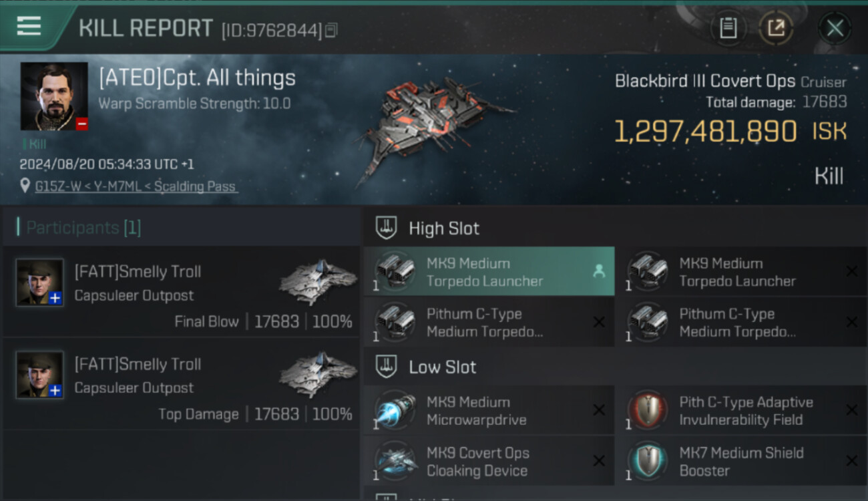The image size is (868, 501).
Task: Toggle X mark on MK9 Microwarpdrive
Action: (x=599, y=410)
